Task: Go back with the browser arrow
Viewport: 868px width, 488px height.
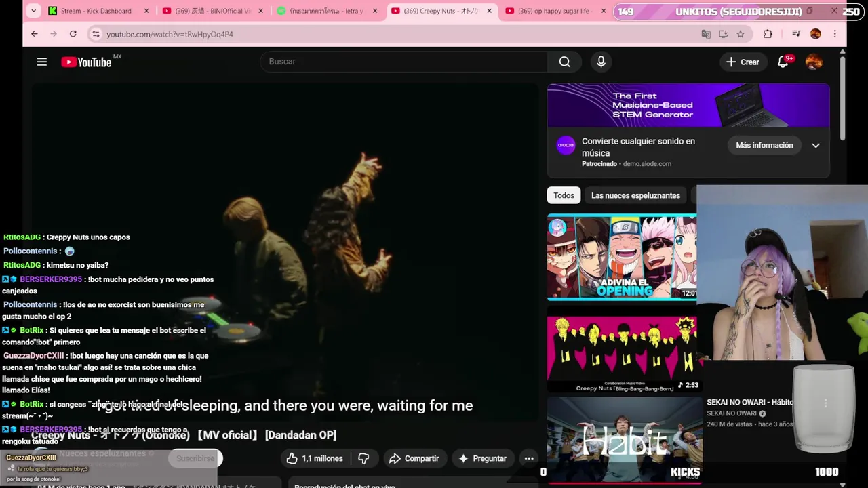Action: [35, 34]
